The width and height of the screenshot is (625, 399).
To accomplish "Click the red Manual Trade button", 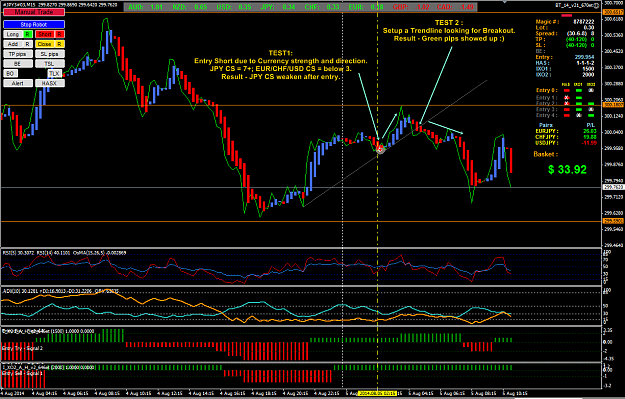I will [33, 12].
